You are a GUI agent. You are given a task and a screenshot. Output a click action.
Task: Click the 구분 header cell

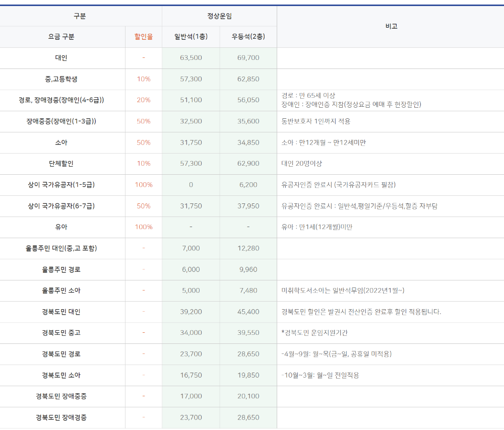[x=80, y=16]
